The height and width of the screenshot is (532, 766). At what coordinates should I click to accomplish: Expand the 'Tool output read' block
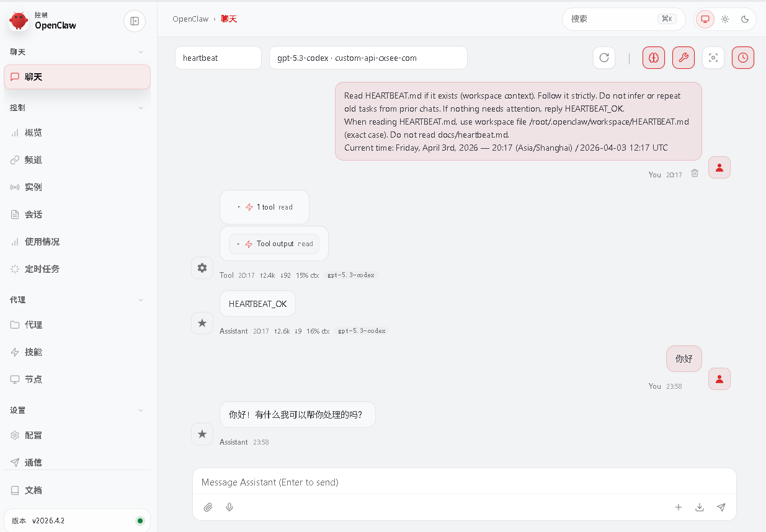[x=275, y=244]
